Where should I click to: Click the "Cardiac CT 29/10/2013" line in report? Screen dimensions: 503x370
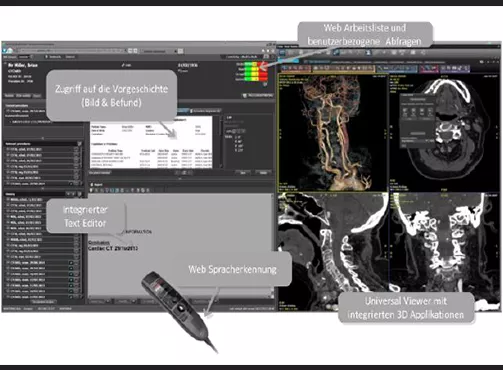point(113,249)
